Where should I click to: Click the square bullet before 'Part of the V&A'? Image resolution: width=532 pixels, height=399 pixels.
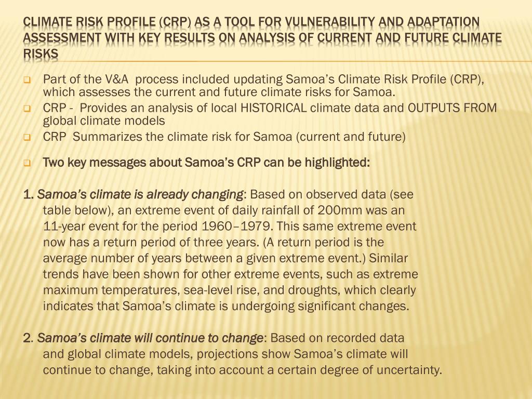[x=27, y=81]
